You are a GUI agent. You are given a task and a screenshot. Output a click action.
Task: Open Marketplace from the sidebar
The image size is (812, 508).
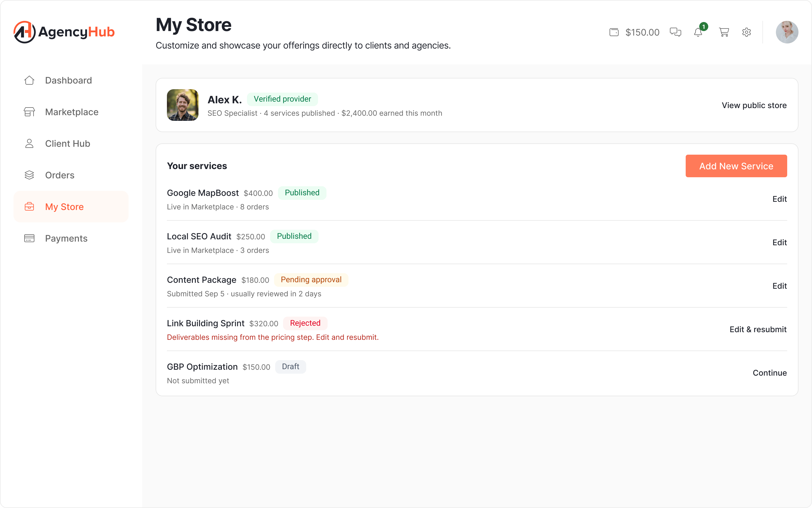pos(71,112)
